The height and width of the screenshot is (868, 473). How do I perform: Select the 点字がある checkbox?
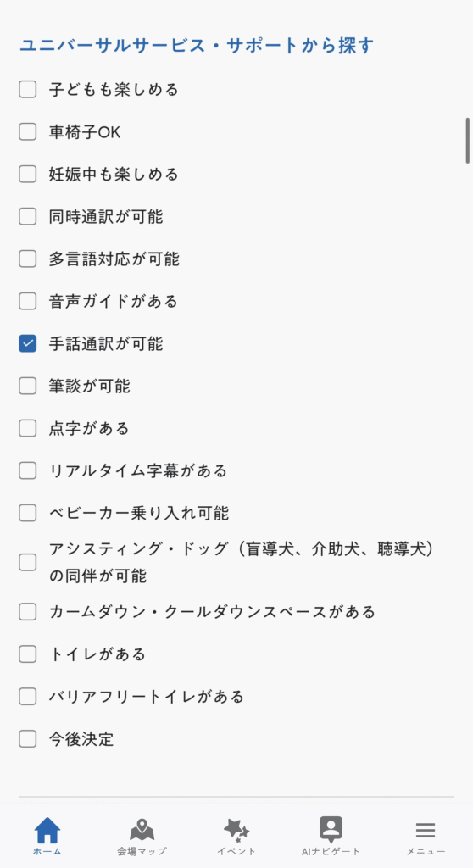(28, 428)
